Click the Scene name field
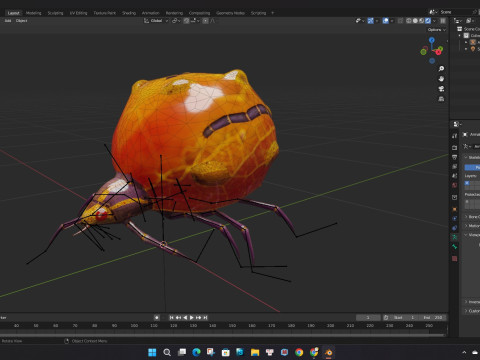 tap(457, 12)
